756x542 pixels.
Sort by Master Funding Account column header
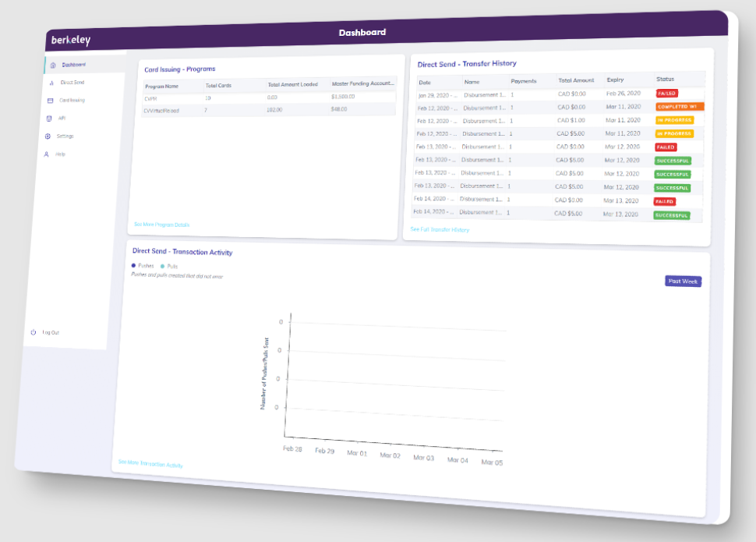[363, 83]
